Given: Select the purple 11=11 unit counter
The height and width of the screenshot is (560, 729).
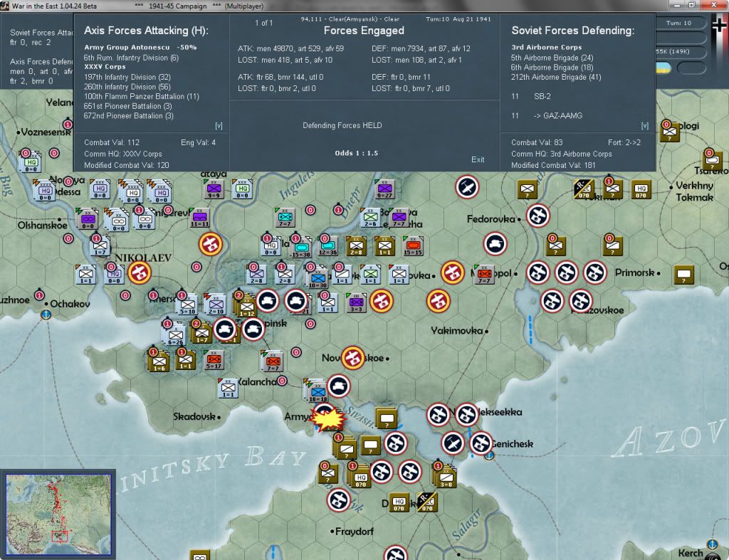Looking at the screenshot, I should 200,218.
